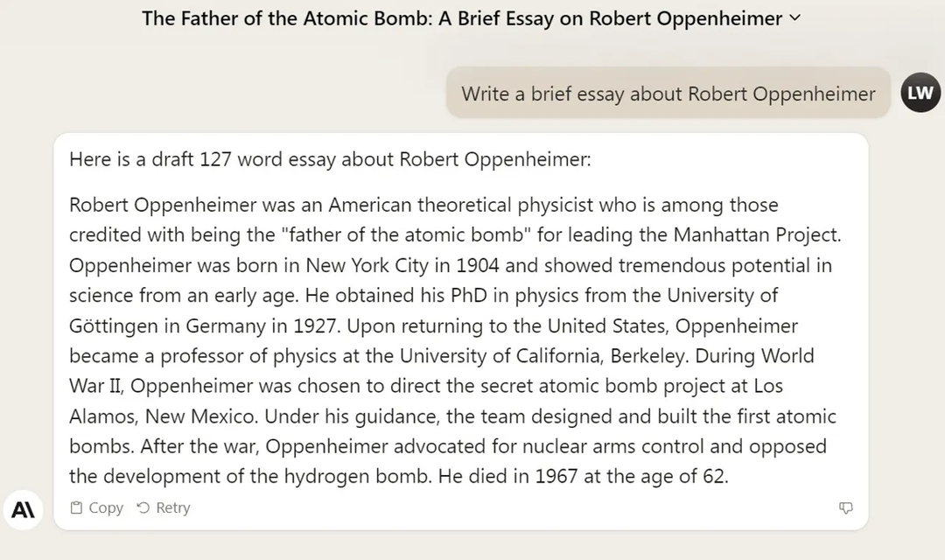Click "Oppenheimer" in the user prompt bubble

[813, 94]
